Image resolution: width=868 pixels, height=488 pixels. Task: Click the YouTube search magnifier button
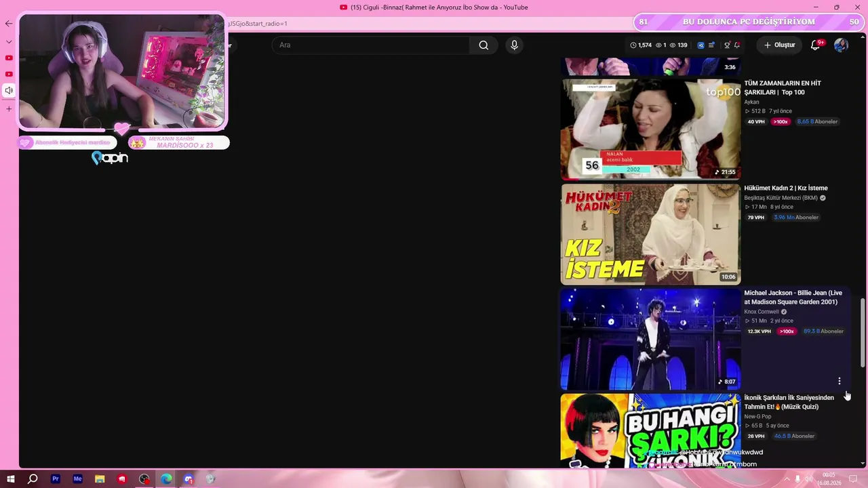(484, 45)
